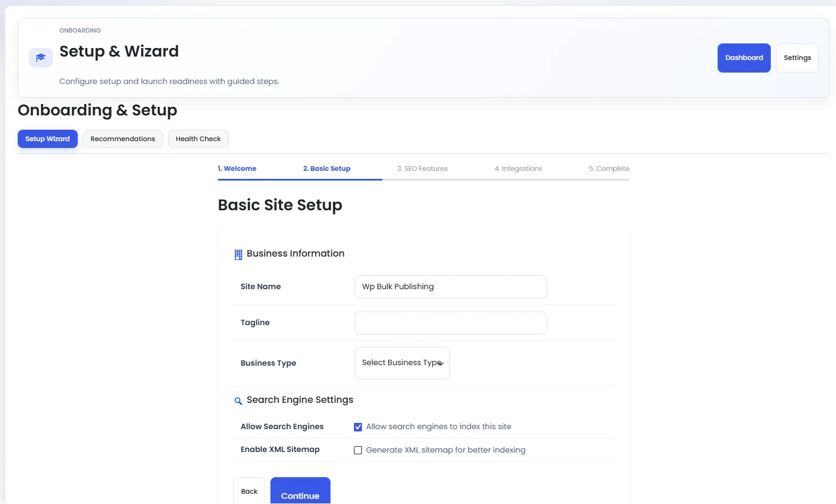Open the Select Business Type dropdown

tap(402, 363)
